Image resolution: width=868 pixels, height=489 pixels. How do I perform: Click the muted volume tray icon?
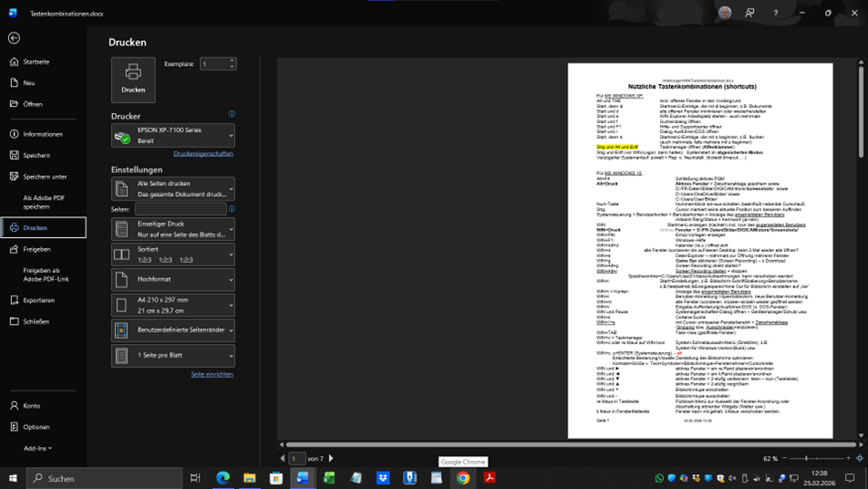(x=732, y=478)
